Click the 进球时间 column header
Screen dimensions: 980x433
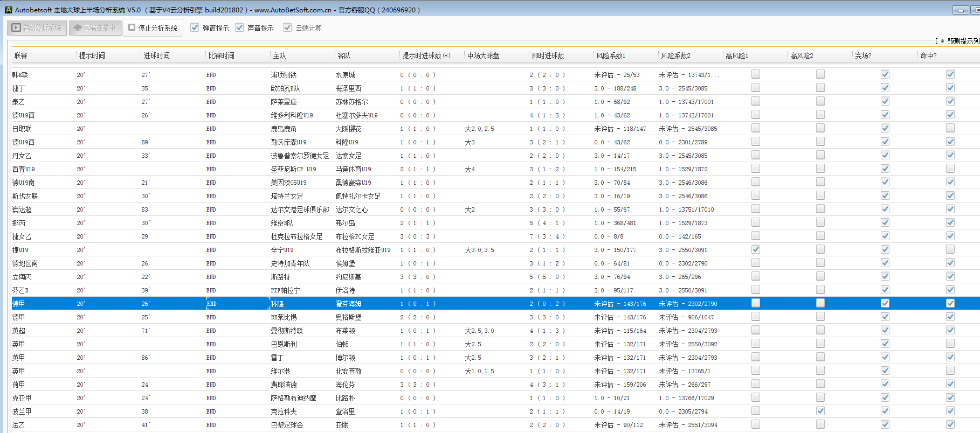coord(156,55)
